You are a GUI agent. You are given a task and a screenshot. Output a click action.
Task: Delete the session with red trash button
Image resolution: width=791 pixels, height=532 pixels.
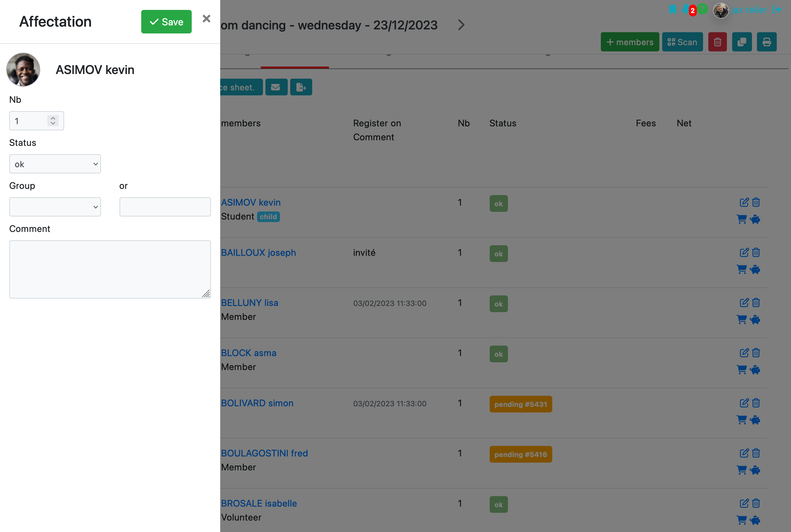pos(717,42)
